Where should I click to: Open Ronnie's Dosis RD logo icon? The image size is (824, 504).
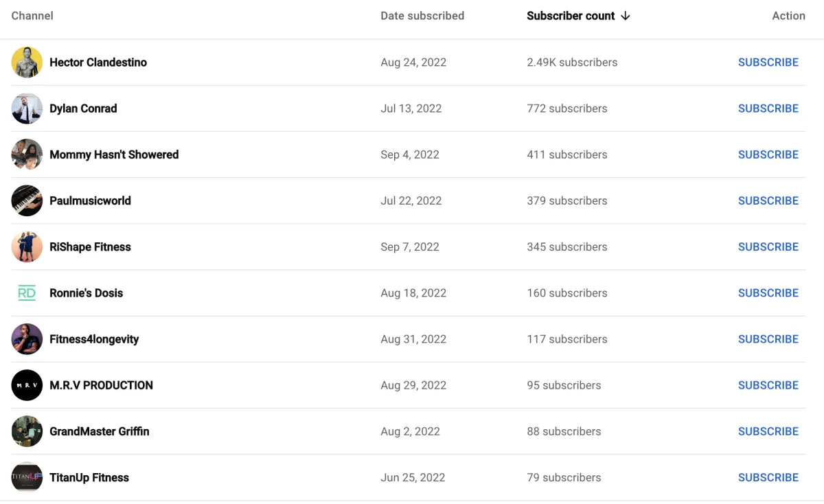coord(27,293)
